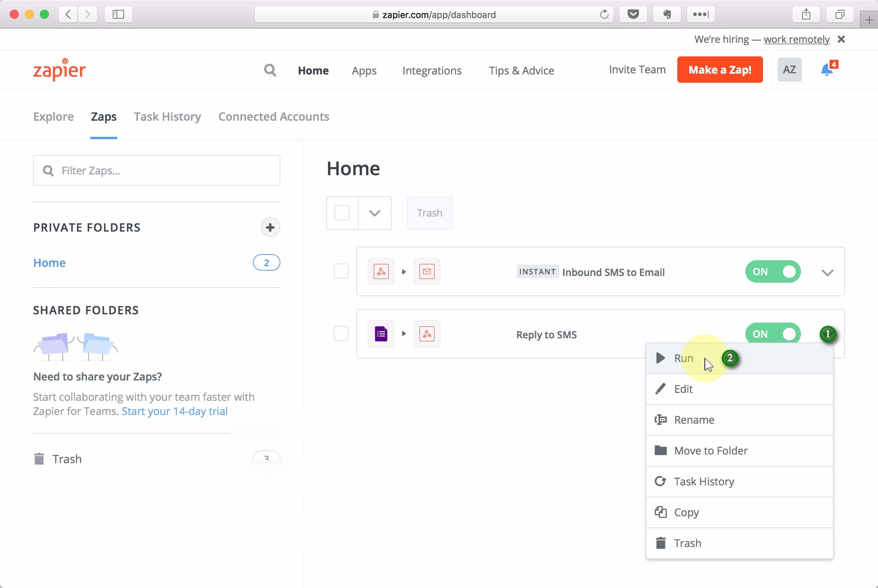Select the Home private folder
The width and height of the screenshot is (878, 588).
coord(49,262)
